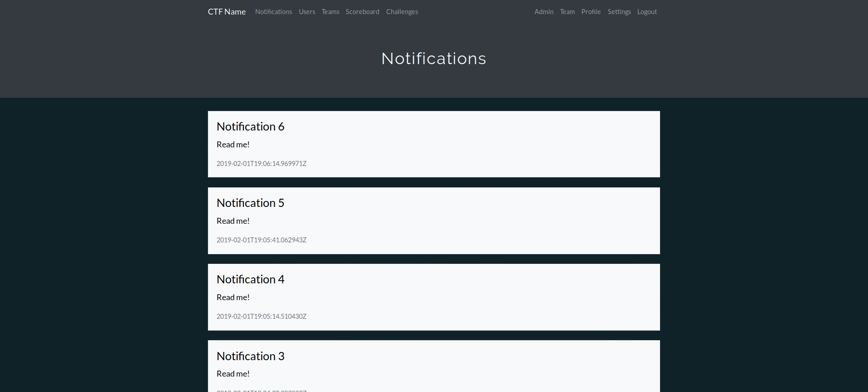This screenshot has width=868, height=392.
Task: Open the Admin panel link
Action: (x=544, y=12)
